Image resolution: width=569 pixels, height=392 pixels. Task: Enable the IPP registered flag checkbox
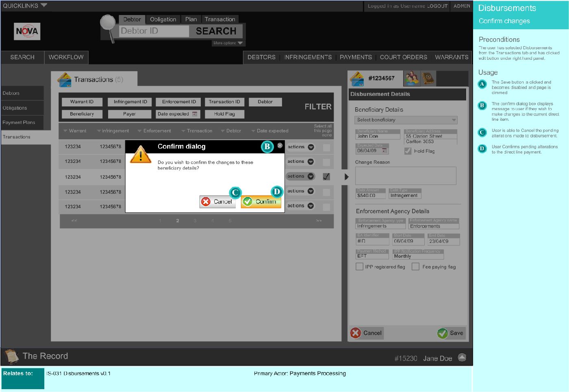click(359, 266)
